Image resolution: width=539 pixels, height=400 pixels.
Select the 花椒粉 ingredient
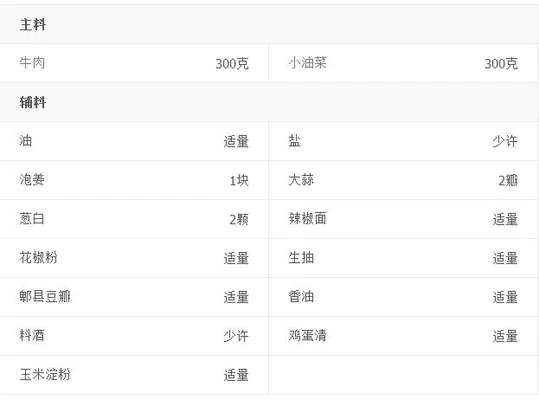tap(38, 257)
